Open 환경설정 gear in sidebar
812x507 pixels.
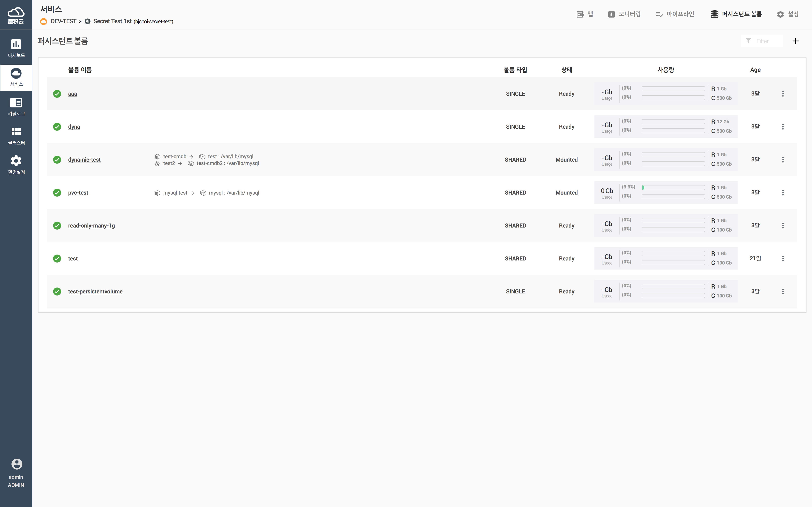coord(16,161)
